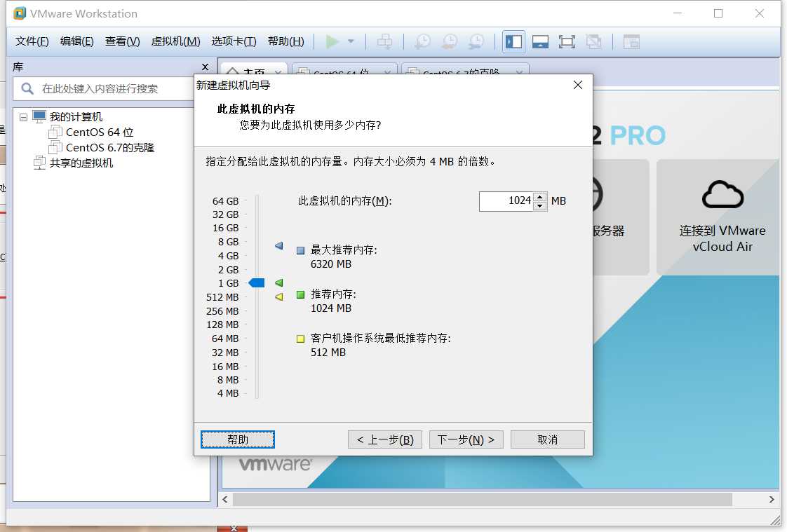Collapse the 我的计算机 tree node
Viewport: 787px width, 532px height.
point(23,117)
